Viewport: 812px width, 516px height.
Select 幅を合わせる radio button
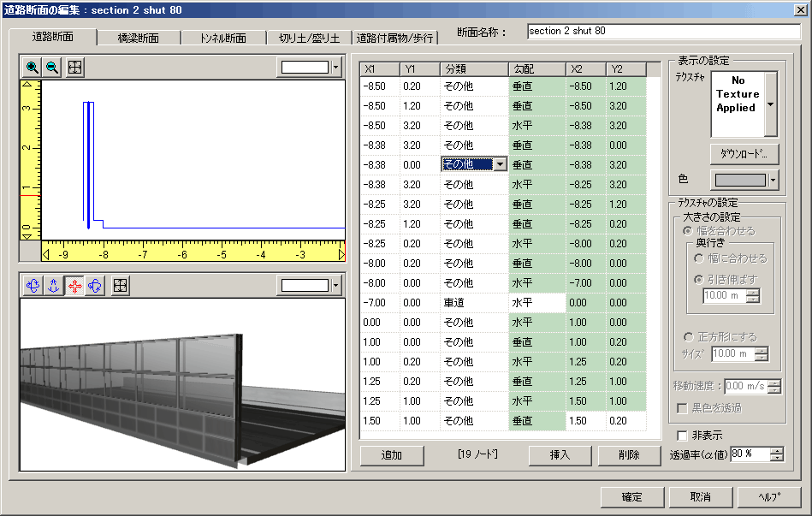coord(688,231)
